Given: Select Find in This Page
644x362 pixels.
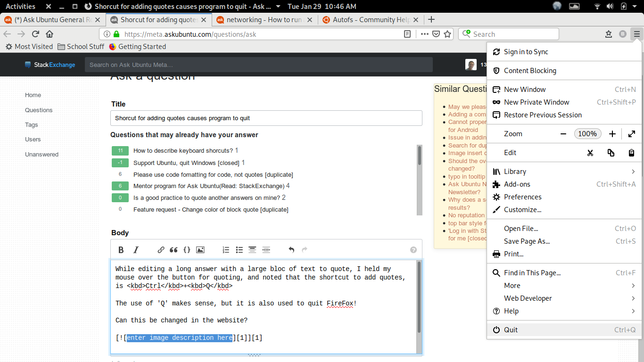Looking at the screenshot, I should (x=564, y=273).
